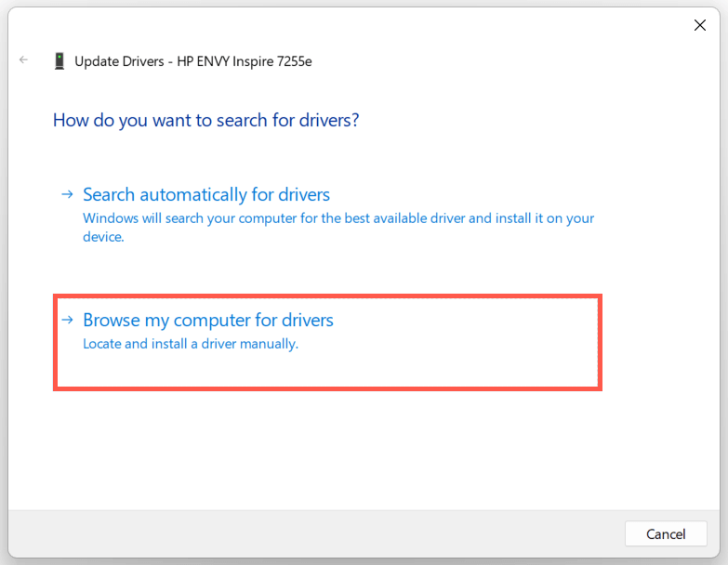Screen dimensions: 728x565
Task: Choose Search automatically for drivers
Action: (x=206, y=194)
